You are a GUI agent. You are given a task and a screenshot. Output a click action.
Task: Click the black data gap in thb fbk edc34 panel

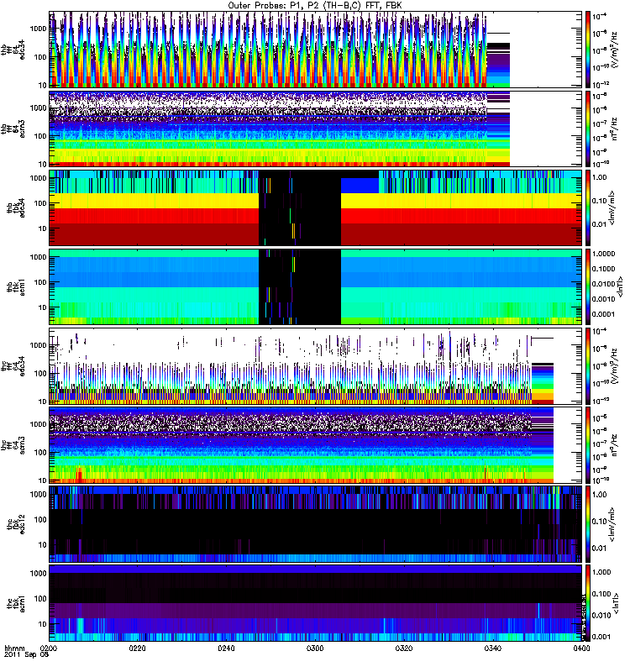coord(300,207)
